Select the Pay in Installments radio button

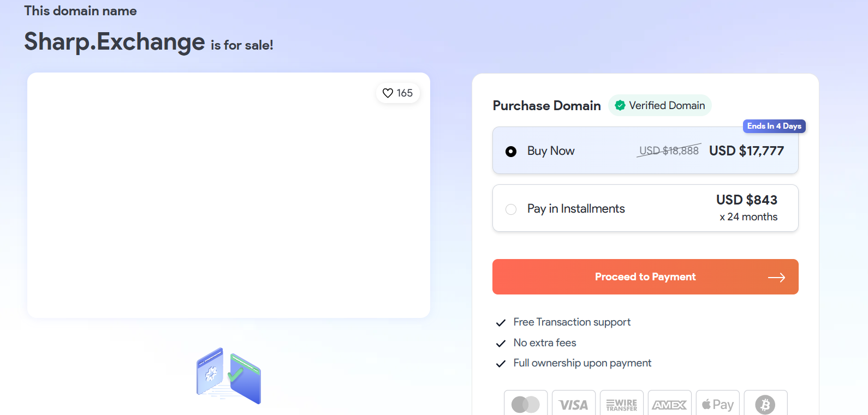pyautogui.click(x=511, y=209)
